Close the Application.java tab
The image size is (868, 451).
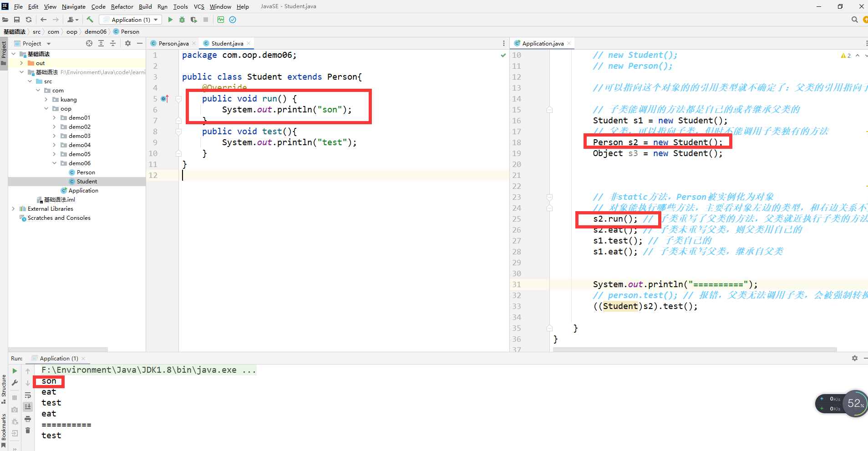tap(569, 43)
